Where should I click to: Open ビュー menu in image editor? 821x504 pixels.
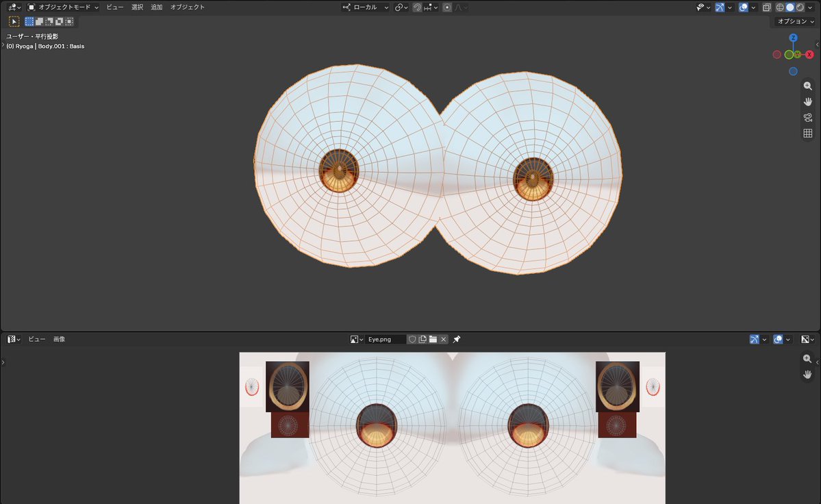pyautogui.click(x=37, y=339)
